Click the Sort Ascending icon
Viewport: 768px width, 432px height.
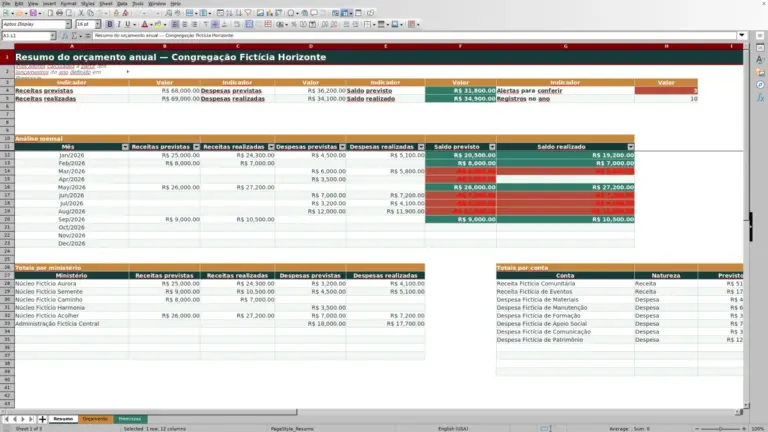[x=229, y=13]
